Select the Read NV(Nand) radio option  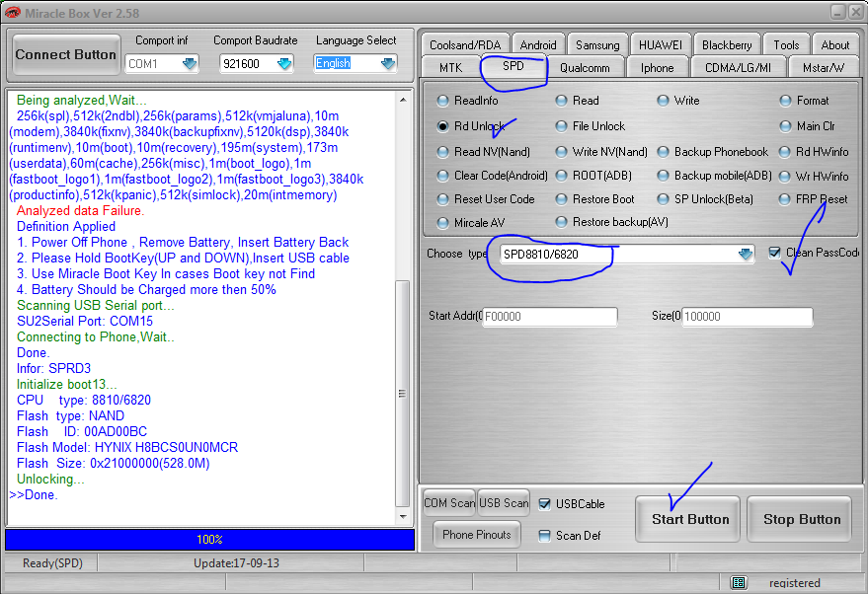tap(442, 152)
